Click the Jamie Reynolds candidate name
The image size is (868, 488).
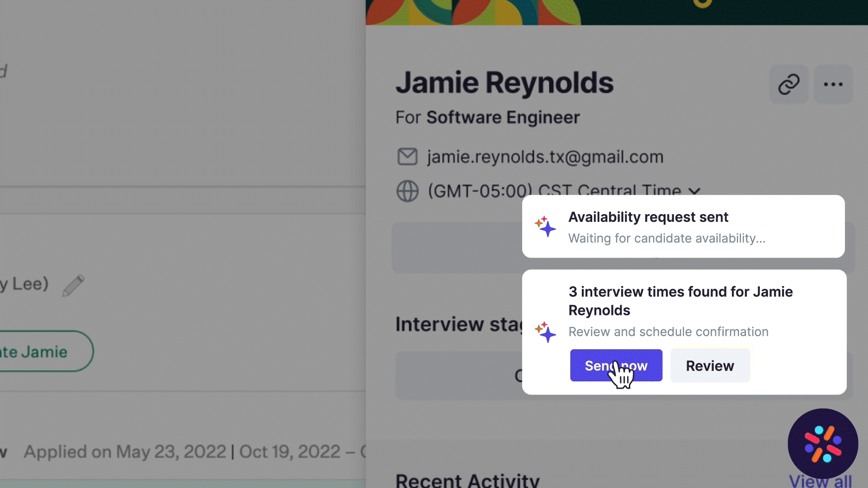tap(505, 83)
